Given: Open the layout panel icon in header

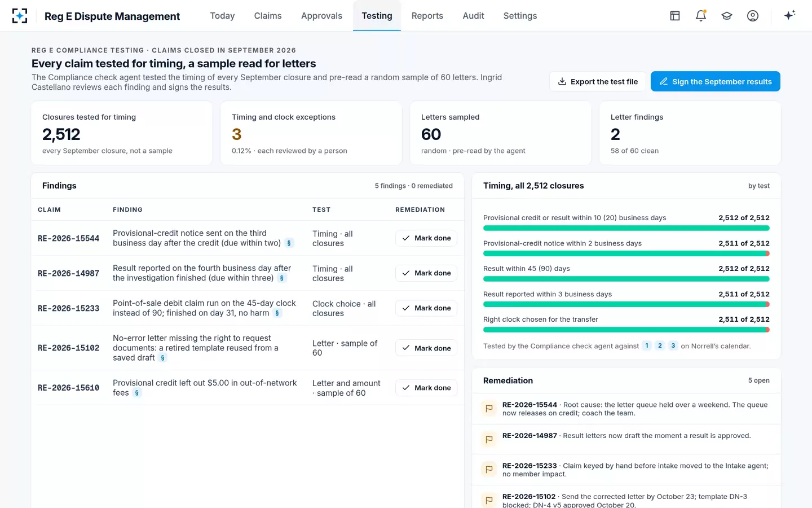Looking at the screenshot, I should (675, 16).
